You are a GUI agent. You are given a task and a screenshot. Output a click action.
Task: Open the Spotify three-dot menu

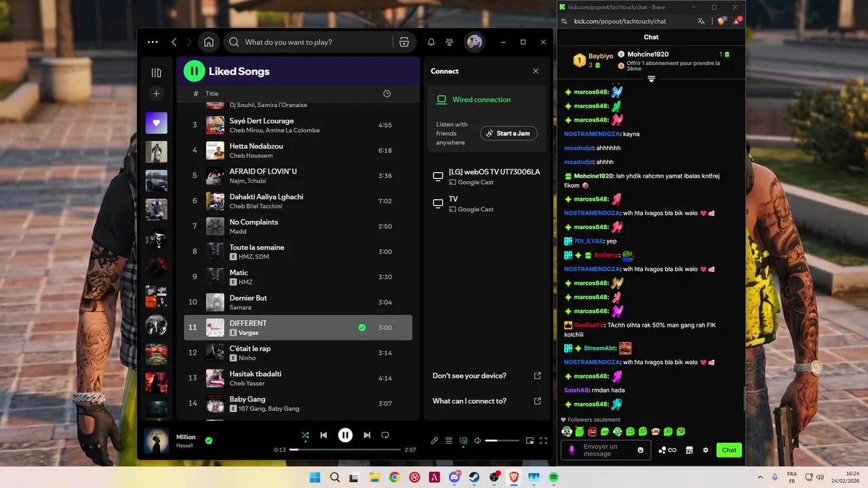click(x=153, y=42)
